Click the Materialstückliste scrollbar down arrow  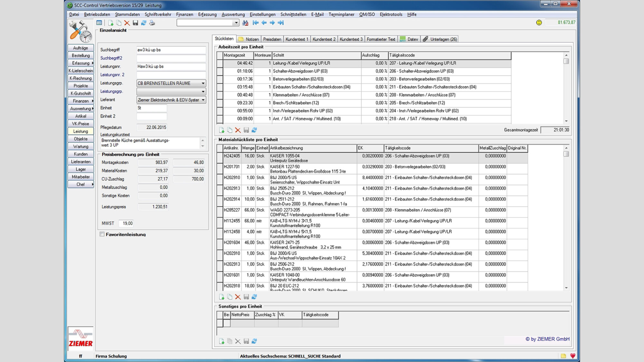566,288
